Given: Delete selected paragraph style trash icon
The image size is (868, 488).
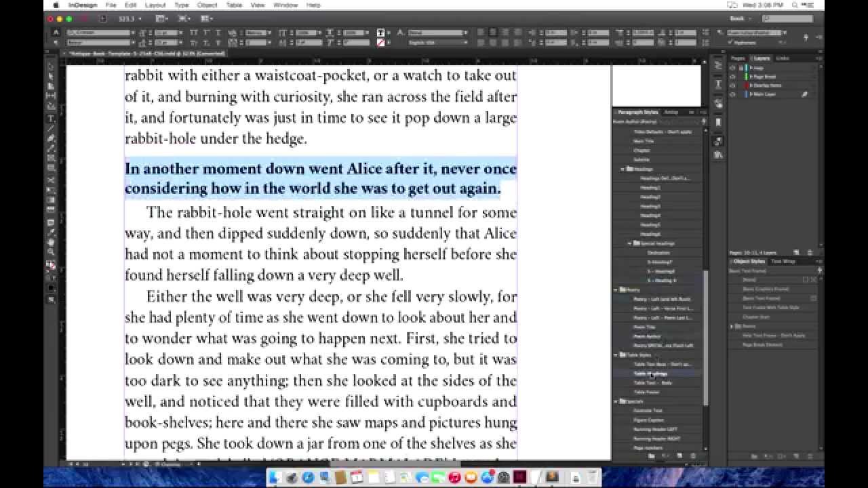Looking at the screenshot, I should point(692,456).
